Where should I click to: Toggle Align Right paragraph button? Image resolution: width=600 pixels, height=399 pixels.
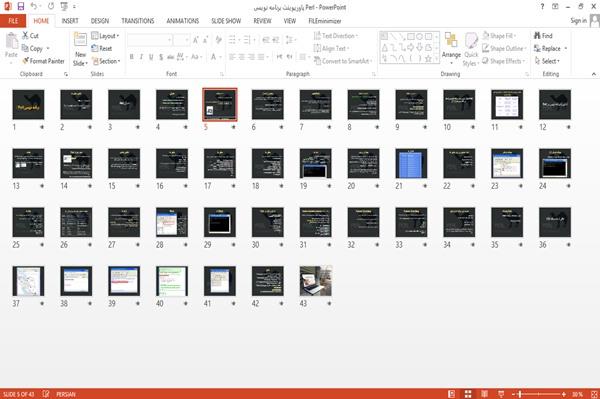coord(251,57)
